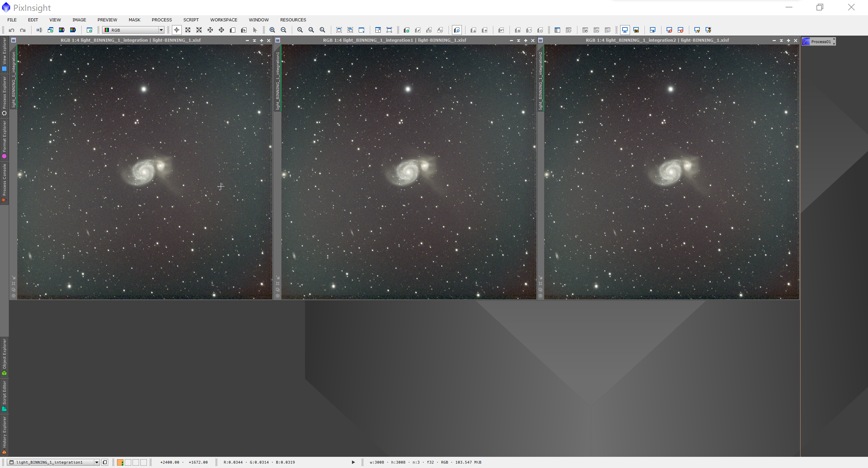Open the MASK menu

(135, 20)
